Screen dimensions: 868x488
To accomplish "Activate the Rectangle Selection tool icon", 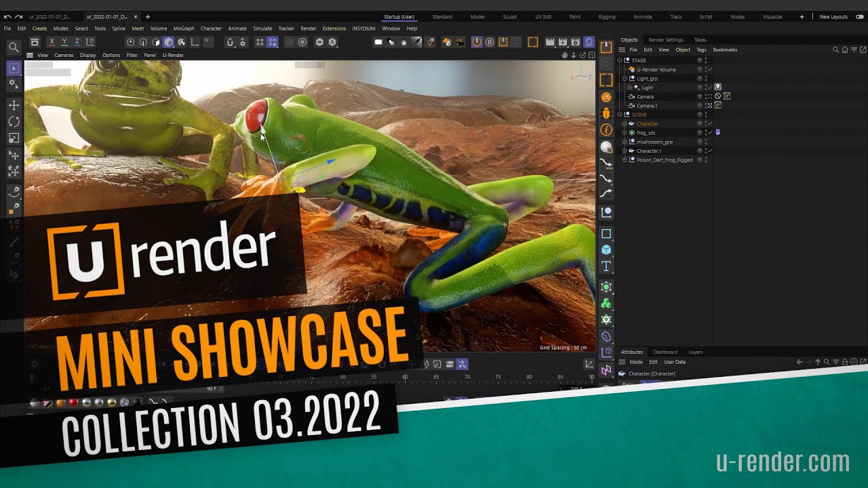I will [14, 68].
